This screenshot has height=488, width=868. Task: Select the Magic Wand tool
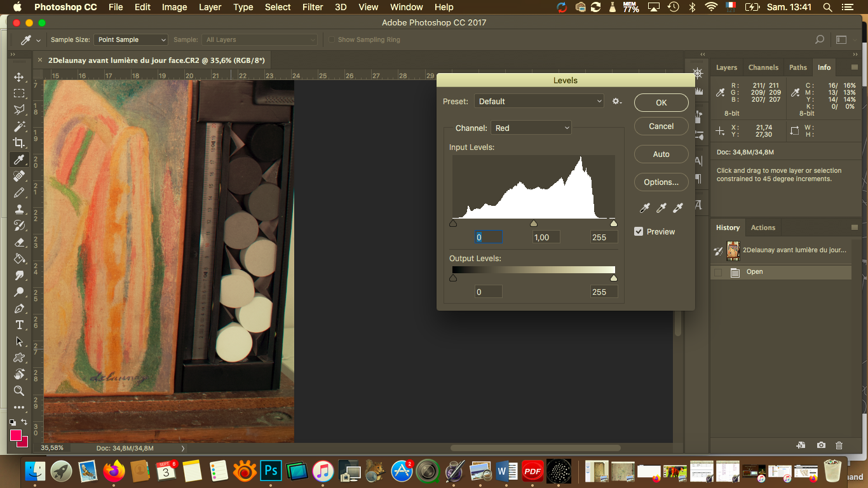(x=19, y=126)
